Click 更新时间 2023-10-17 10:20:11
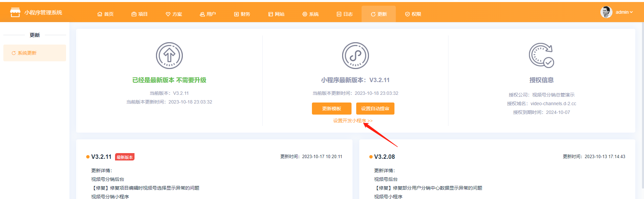This screenshot has height=199, width=644. click(311, 156)
